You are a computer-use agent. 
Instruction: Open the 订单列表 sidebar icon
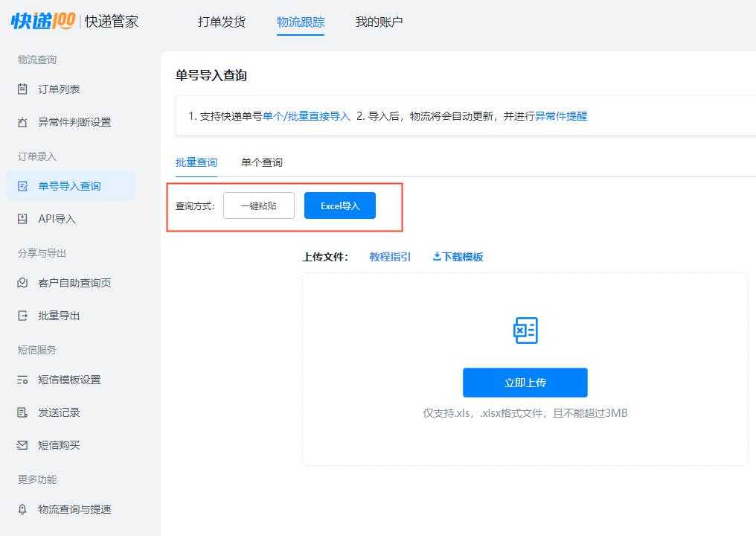[24, 89]
